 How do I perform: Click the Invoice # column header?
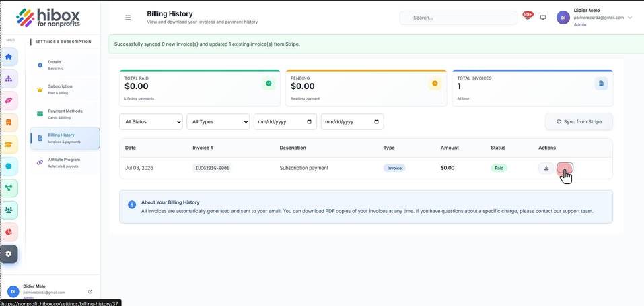coord(203,148)
